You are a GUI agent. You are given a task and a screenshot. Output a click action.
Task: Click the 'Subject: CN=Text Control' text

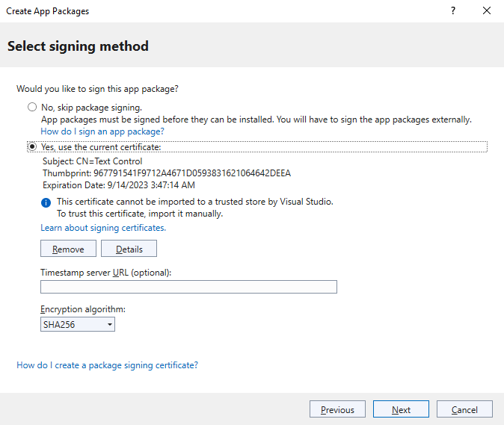[x=92, y=161]
